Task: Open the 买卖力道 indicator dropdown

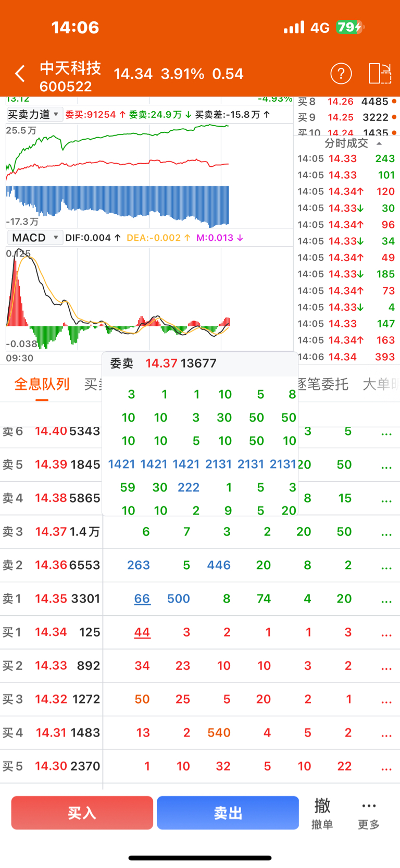Action: (34, 114)
